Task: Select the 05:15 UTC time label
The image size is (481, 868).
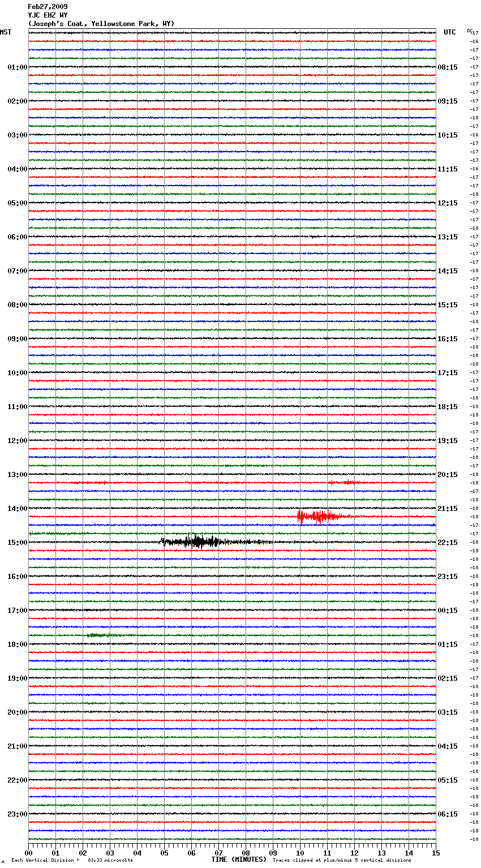Action: tap(448, 780)
